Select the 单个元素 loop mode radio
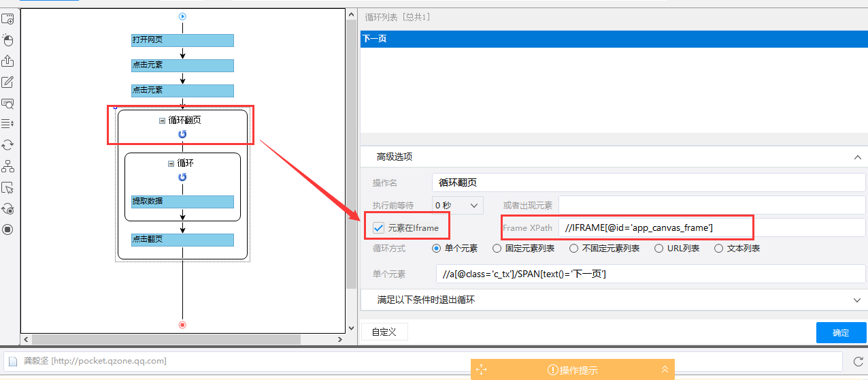This screenshot has width=868, height=380. [436, 249]
